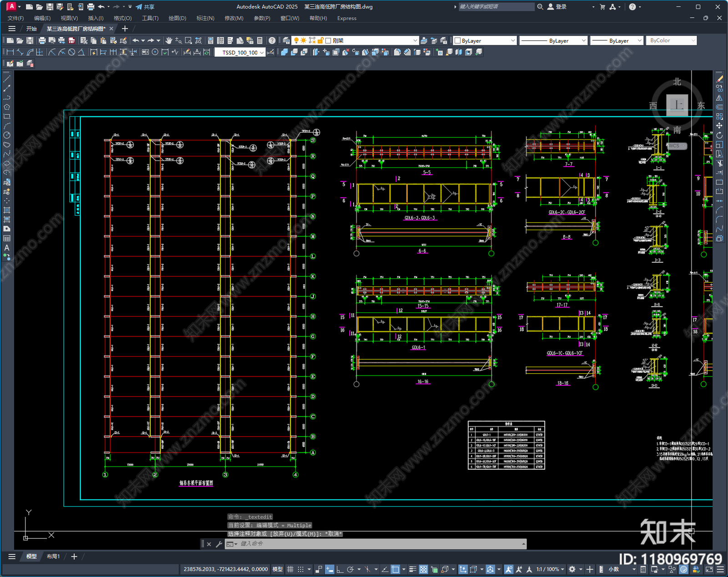The height and width of the screenshot is (577, 728).
Task: Click the ViewCube 上 top face
Action: tap(677, 105)
